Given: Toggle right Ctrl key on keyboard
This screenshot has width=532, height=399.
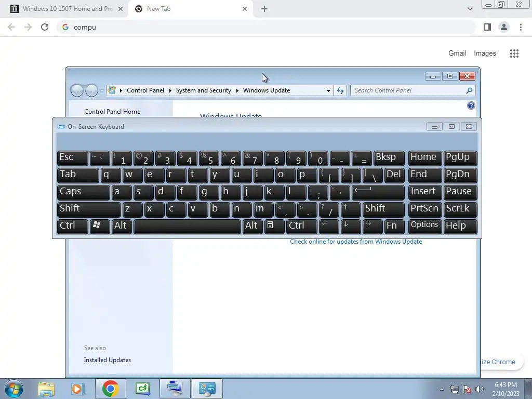Looking at the screenshot, I should 302,227.
